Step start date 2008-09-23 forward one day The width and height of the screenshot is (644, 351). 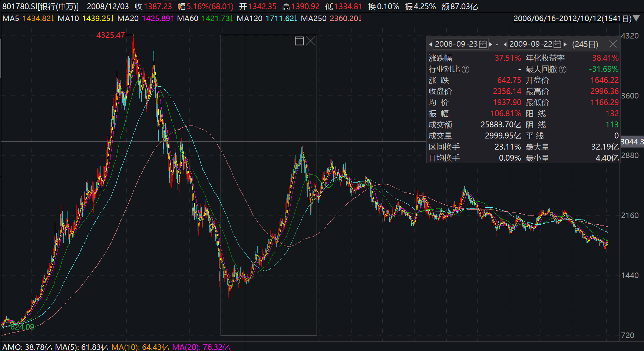coord(491,44)
